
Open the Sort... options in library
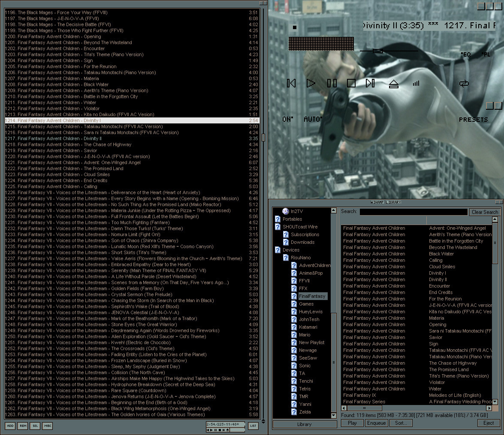click(x=401, y=423)
